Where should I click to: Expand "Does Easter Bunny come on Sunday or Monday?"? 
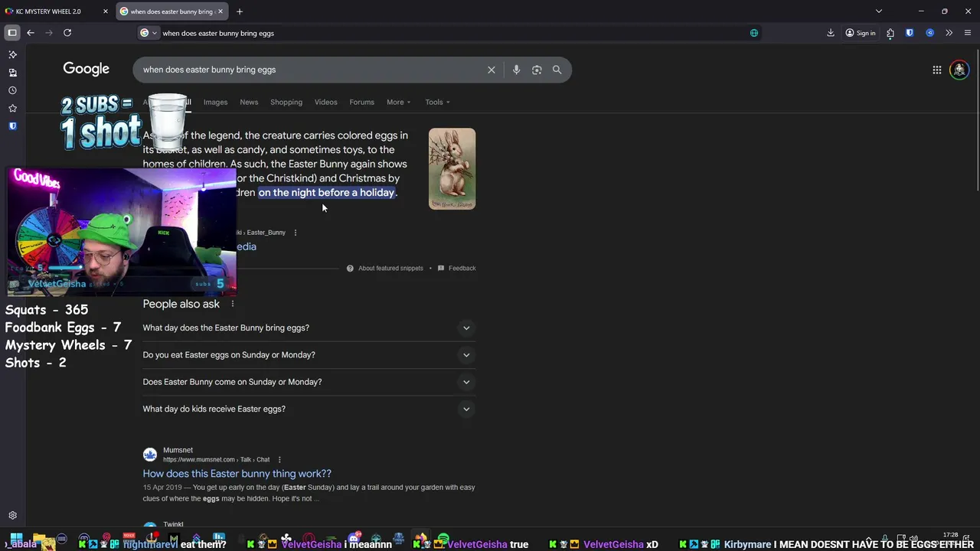(309, 382)
